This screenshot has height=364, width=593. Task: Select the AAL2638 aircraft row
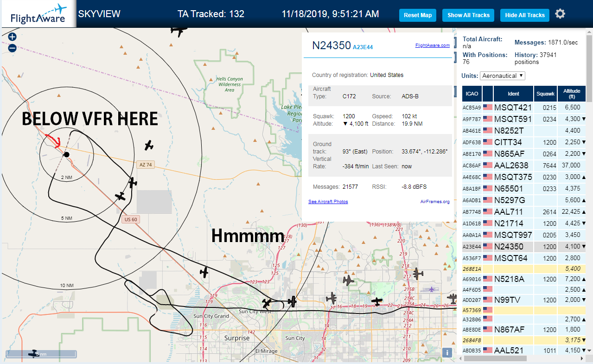pyautogui.click(x=524, y=166)
